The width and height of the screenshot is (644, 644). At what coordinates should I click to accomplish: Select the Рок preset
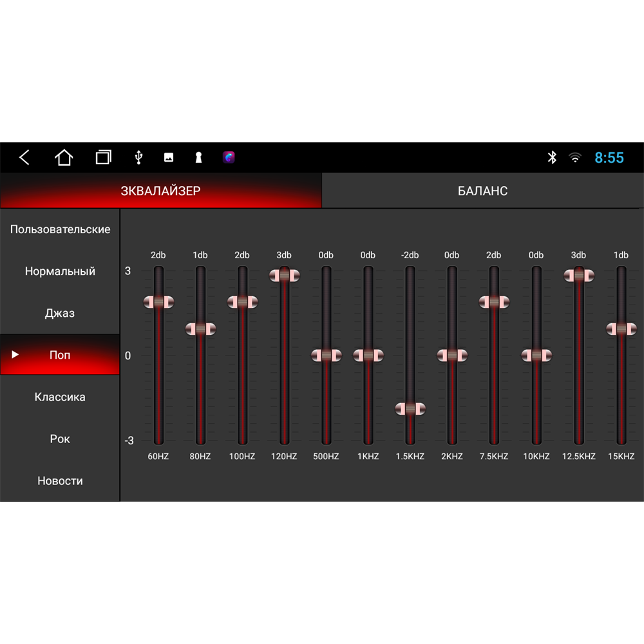[60, 439]
